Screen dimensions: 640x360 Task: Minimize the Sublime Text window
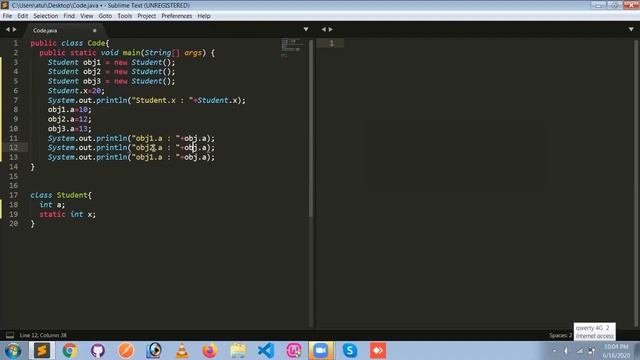[x=598, y=5]
